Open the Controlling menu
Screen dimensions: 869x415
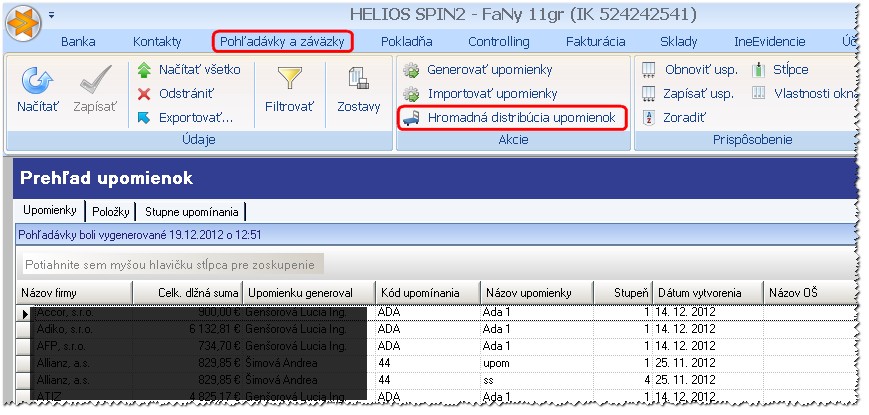click(499, 42)
